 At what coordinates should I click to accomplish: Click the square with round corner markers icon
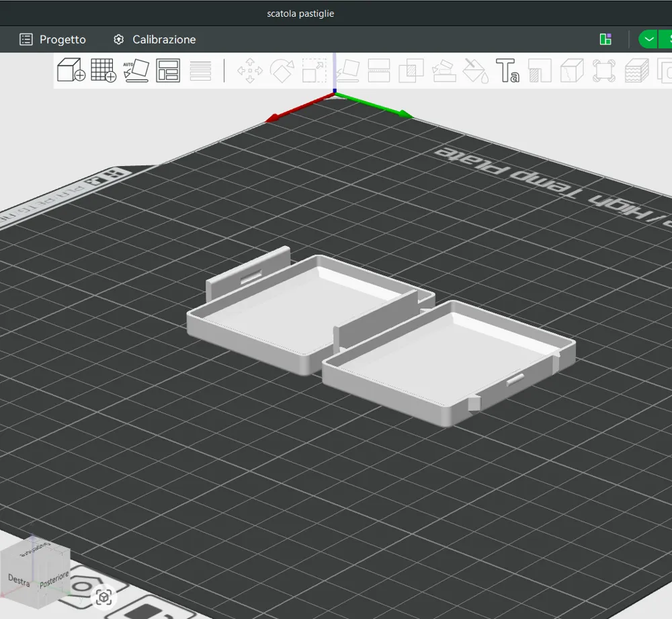click(604, 71)
